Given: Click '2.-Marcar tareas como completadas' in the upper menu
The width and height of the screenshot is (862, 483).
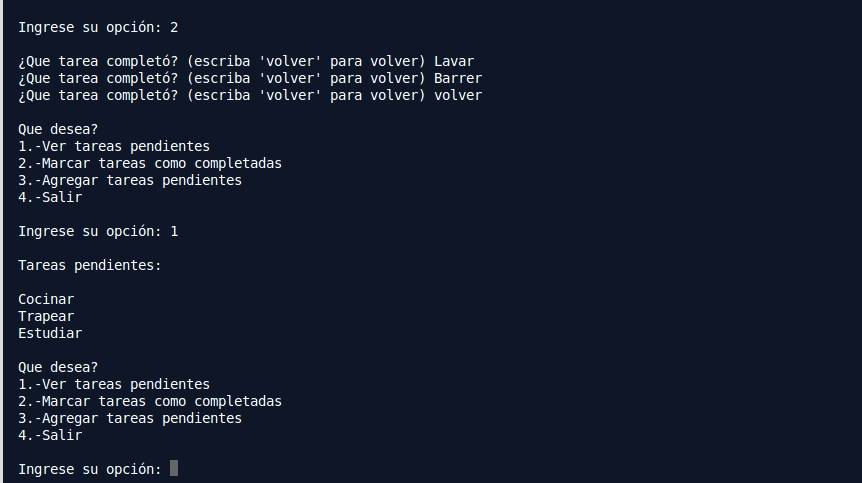Looking at the screenshot, I should 150,163.
